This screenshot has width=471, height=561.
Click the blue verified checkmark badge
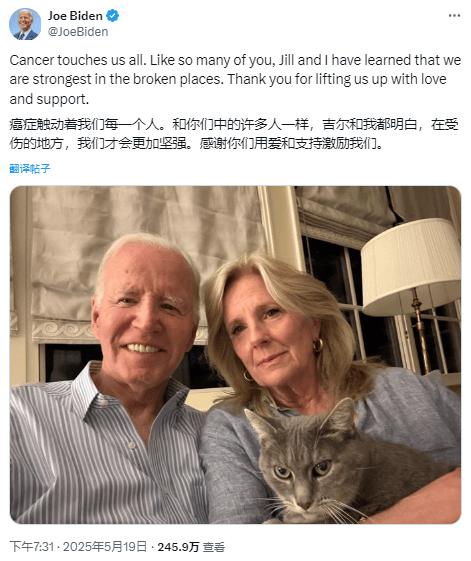pyautogui.click(x=113, y=16)
